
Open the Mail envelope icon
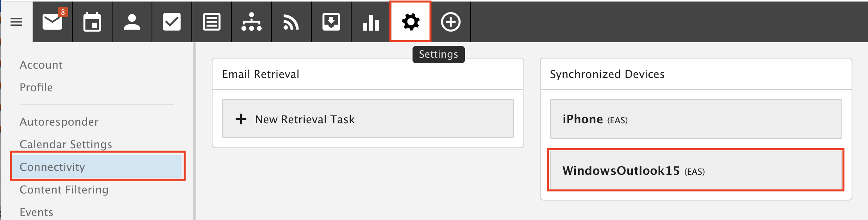pos(52,22)
